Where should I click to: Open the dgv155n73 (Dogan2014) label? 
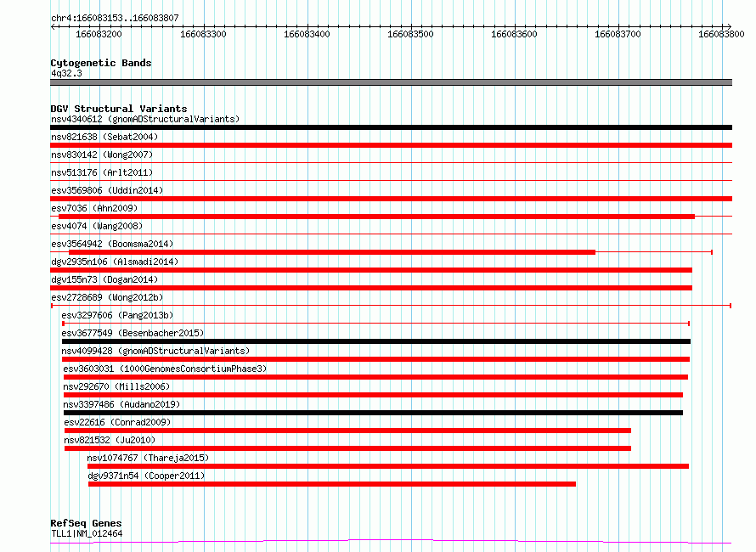click(x=104, y=279)
